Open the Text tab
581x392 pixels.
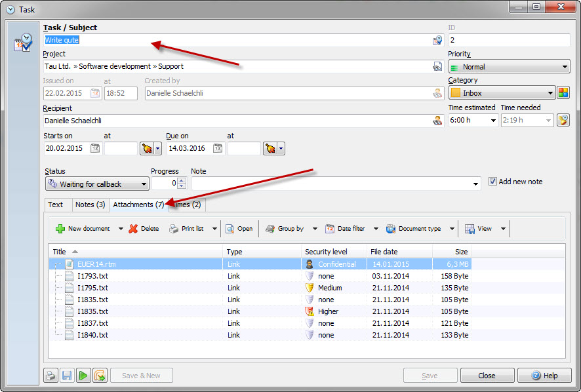click(56, 205)
